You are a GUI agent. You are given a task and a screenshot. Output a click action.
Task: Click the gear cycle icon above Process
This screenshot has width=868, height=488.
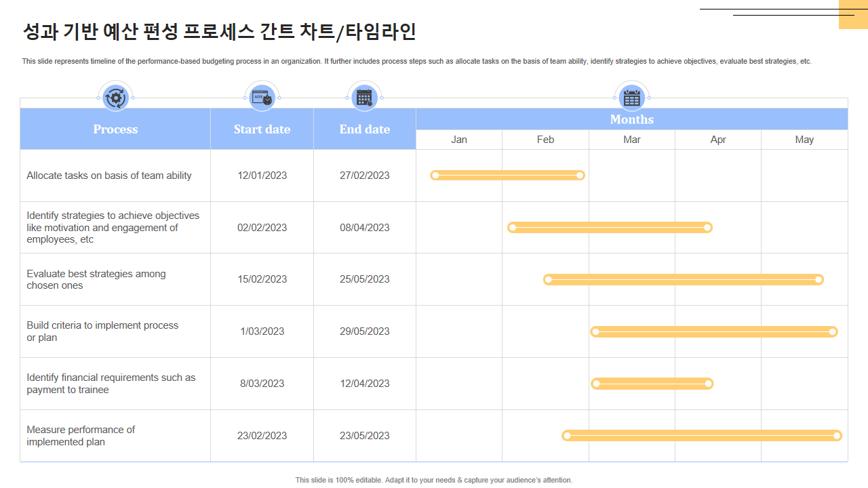point(116,98)
